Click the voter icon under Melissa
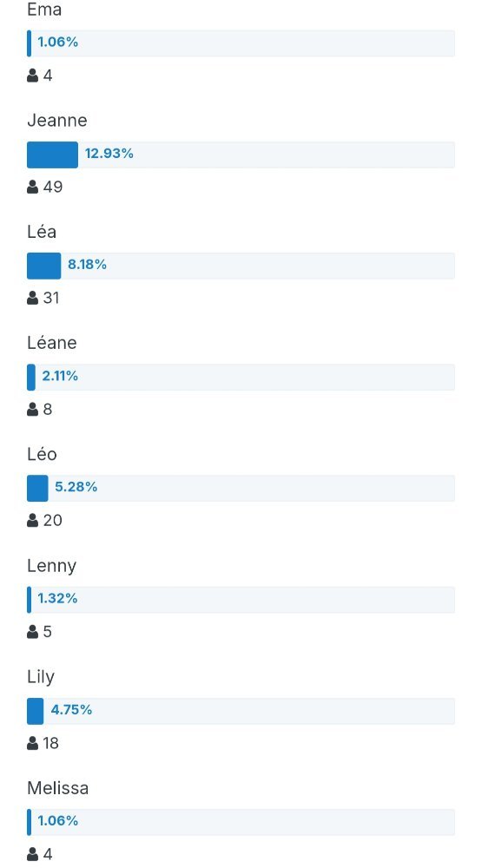The width and height of the screenshot is (482, 868). click(x=33, y=855)
